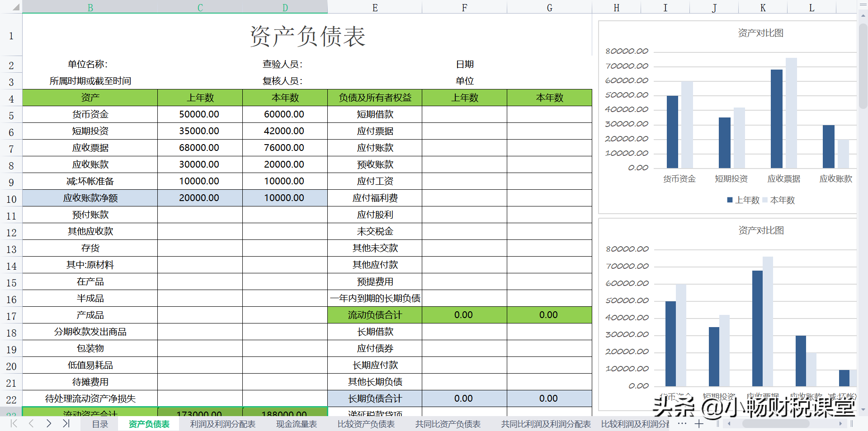Select 应收账款净额 上年数 value 20000.00
Image resolution: width=868 pixels, height=431 pixels.
tap(200, 198)
